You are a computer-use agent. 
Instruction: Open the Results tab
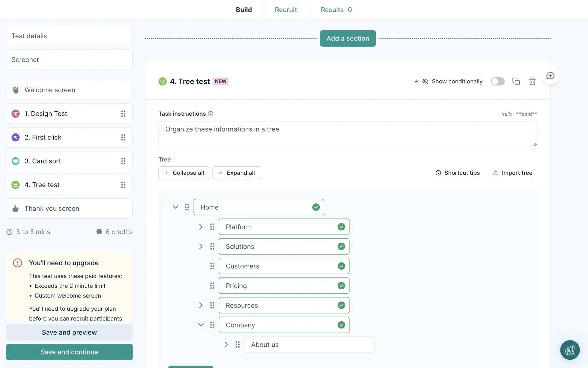tap(336, 10)
